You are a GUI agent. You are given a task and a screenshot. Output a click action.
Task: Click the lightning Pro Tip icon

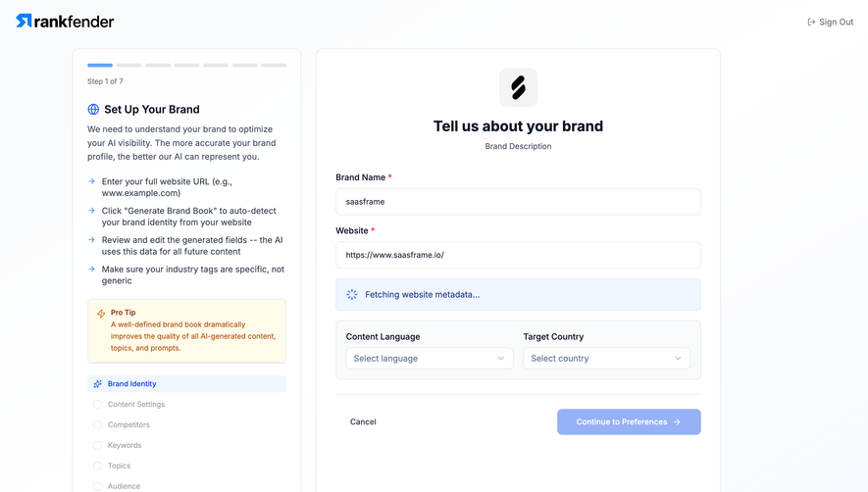(101, 314)
